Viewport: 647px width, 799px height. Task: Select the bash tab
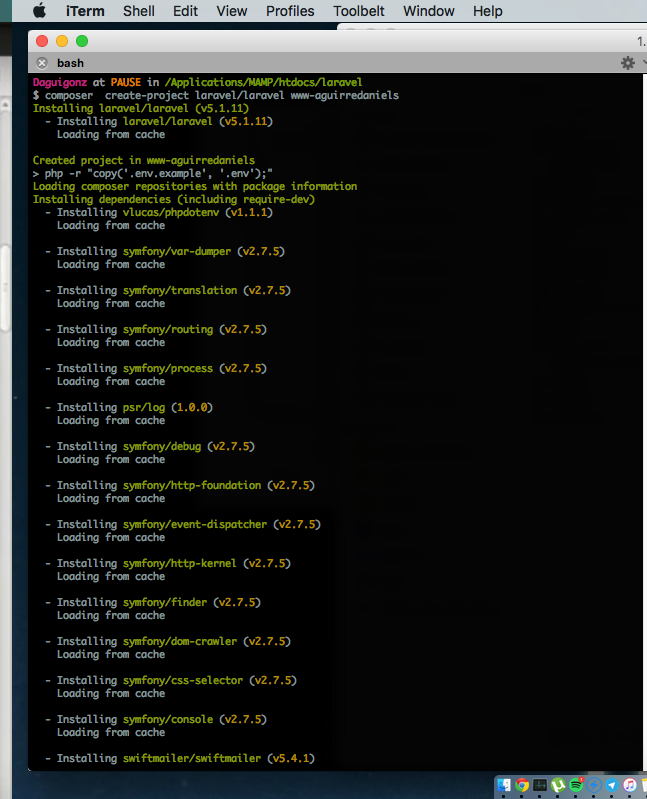tap(70, 63)
